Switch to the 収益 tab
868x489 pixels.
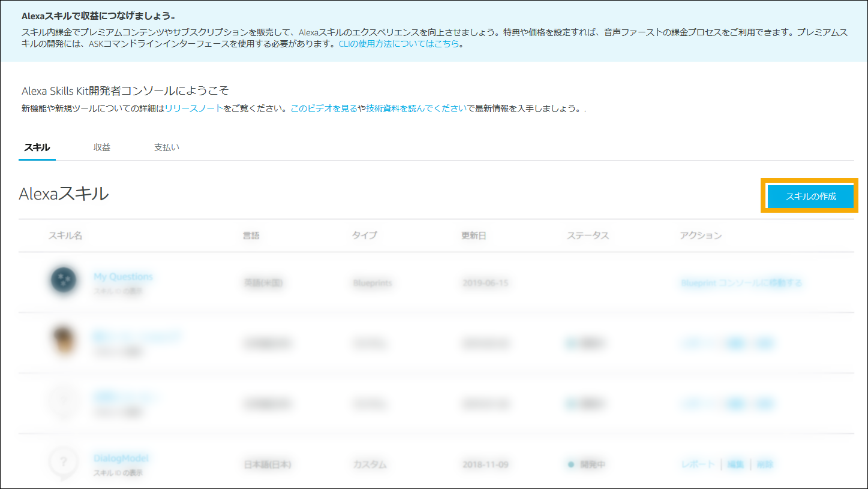tap(101, 146)
